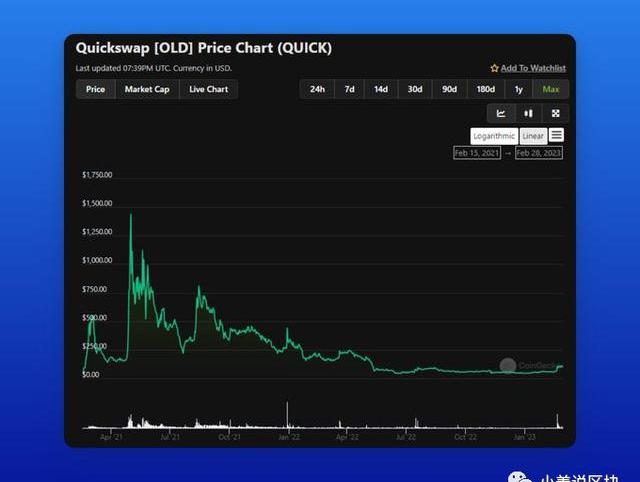
Task: Open the start date Feb 15, 2021 picker
Action: (x=477, y=153)
